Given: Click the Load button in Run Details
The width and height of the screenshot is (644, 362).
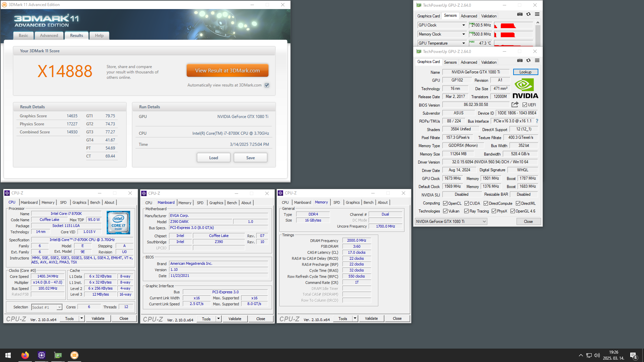Looking at the screenshot, I should (x=214, y=158).
